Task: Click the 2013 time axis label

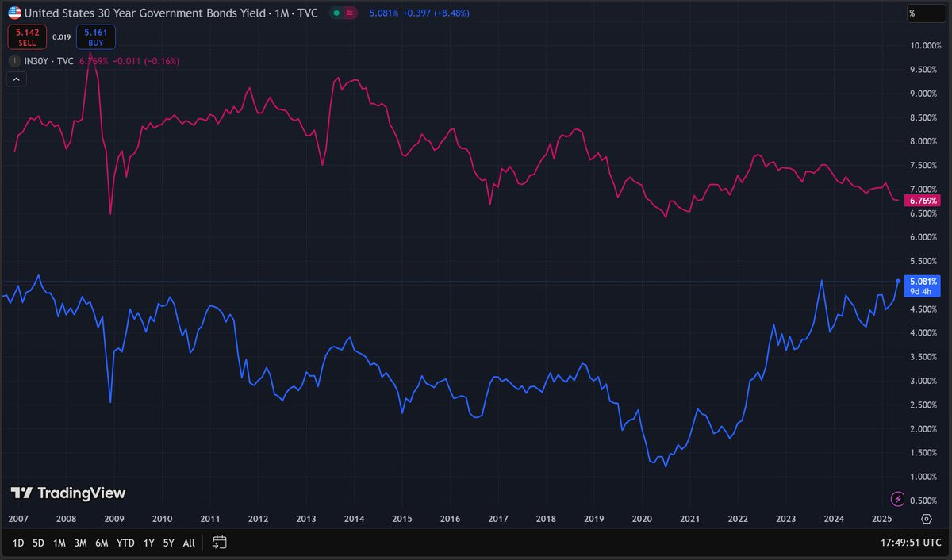Action: pos(306,519)
